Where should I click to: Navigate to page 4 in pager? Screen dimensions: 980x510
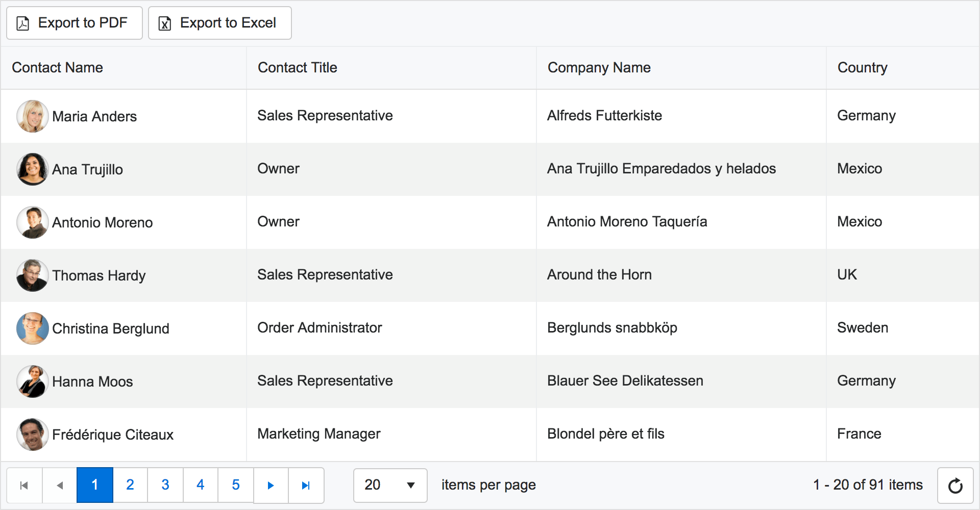click(201, 485)
